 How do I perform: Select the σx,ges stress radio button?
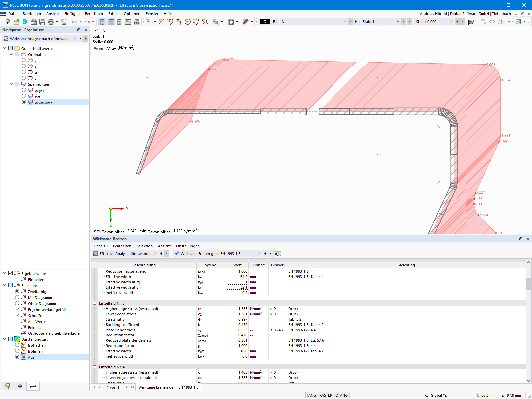point(24,90)
